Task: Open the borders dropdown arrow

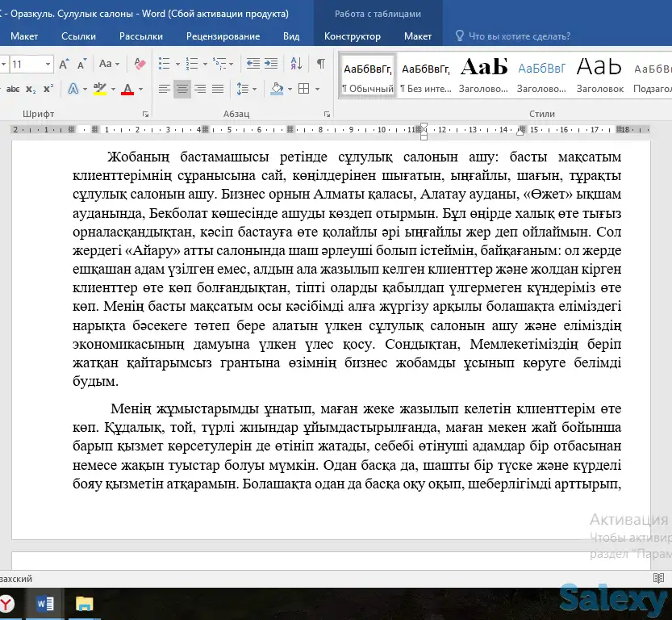Action: pos(315,89)
